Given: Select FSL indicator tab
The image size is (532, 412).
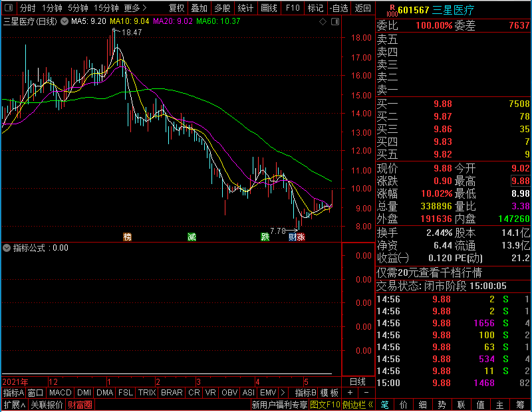Looking at the screenshot, I should [x=125, y=393].
